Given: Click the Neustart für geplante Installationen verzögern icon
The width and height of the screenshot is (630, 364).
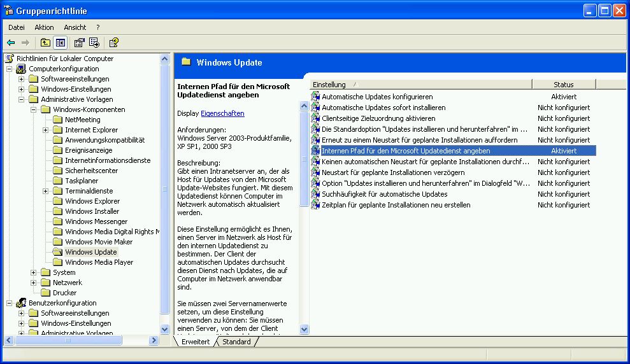Looking at the screenshot, I should [x=315, y=172].
